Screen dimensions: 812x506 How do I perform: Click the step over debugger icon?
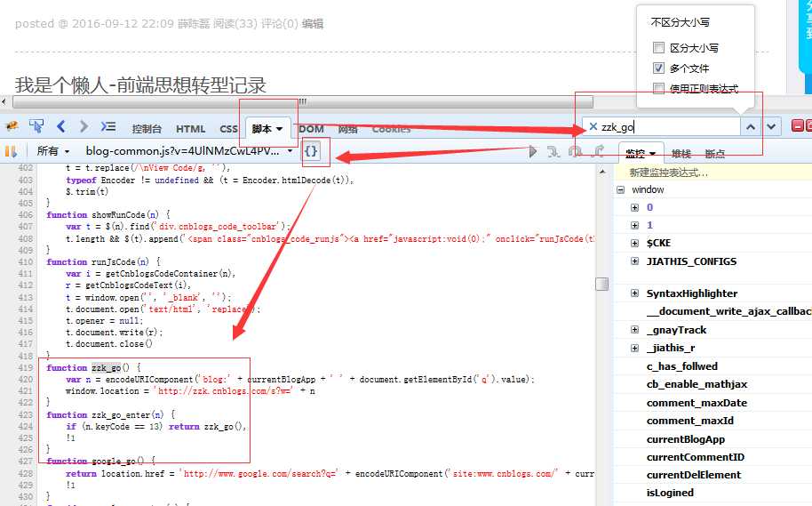click(576, 151)
